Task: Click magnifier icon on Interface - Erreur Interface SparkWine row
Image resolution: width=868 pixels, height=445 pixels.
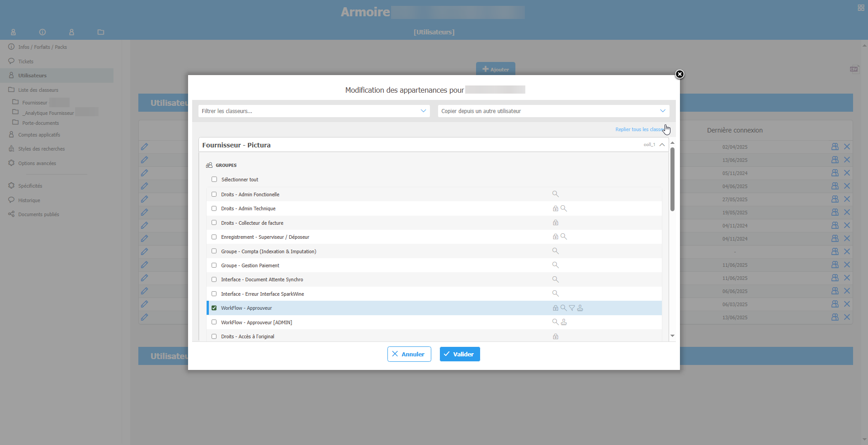Action: [556, 294]
